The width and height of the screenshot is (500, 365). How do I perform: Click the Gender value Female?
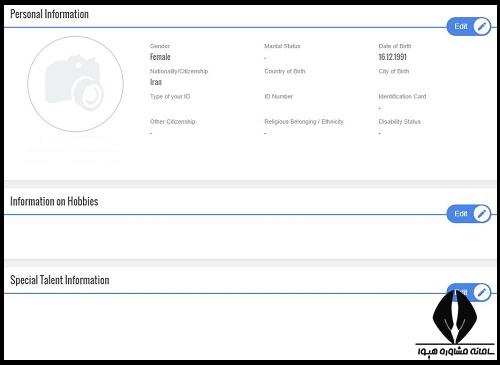[x=160, y=57]
